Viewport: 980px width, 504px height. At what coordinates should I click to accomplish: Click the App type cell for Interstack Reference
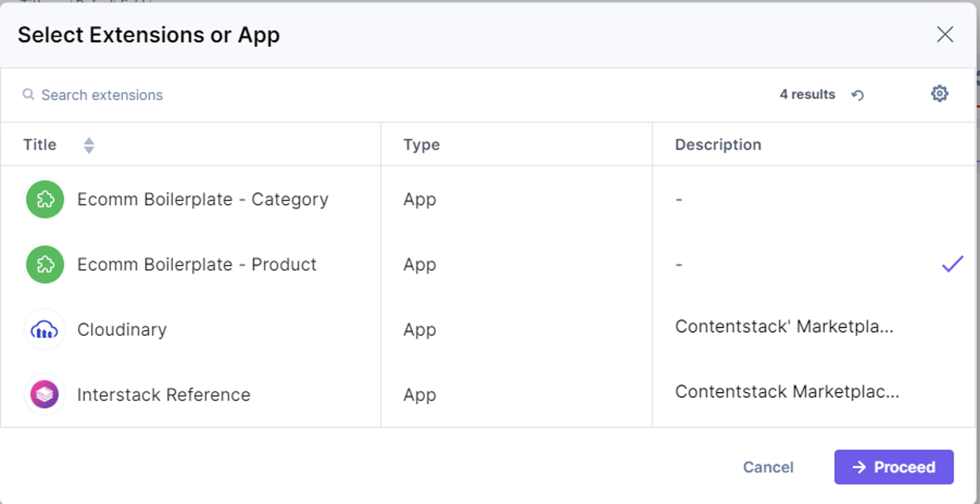coord(420,395)
